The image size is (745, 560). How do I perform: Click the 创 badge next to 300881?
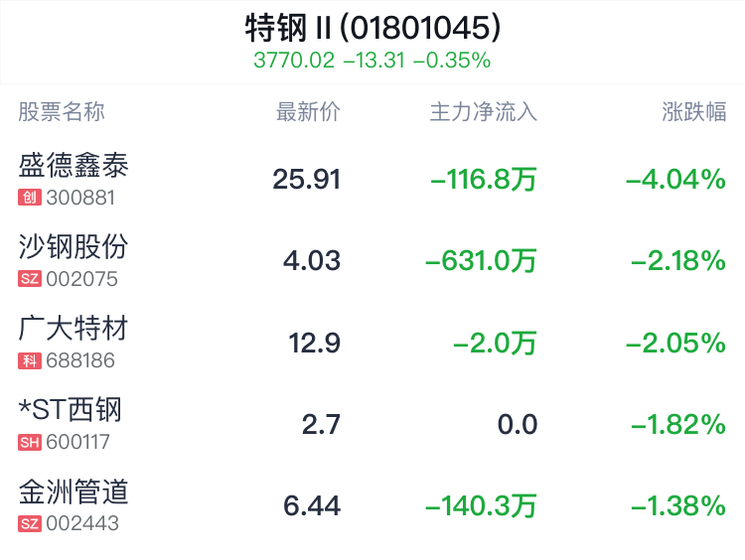(30, 198)
